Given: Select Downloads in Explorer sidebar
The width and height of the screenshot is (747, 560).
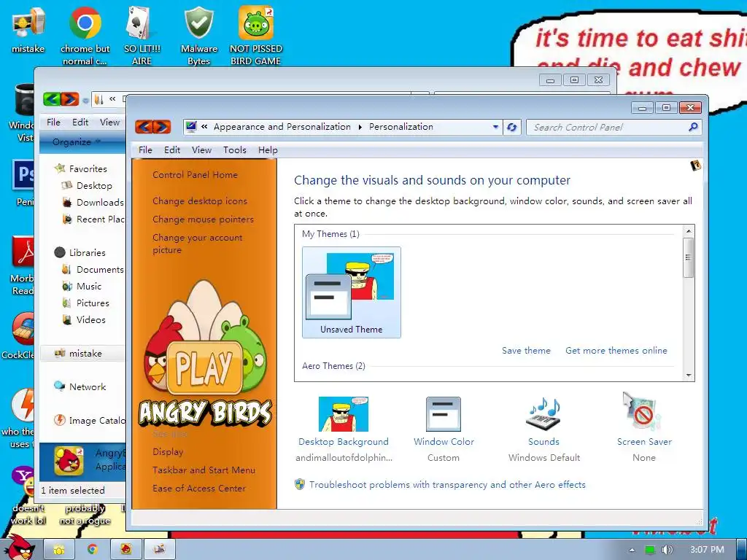Looking at the screenshot, I should pos(93,203).
